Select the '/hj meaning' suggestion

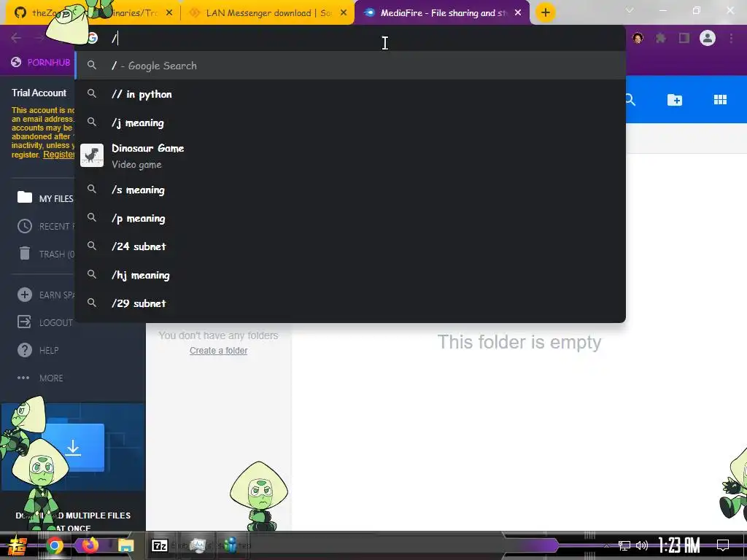350,275
